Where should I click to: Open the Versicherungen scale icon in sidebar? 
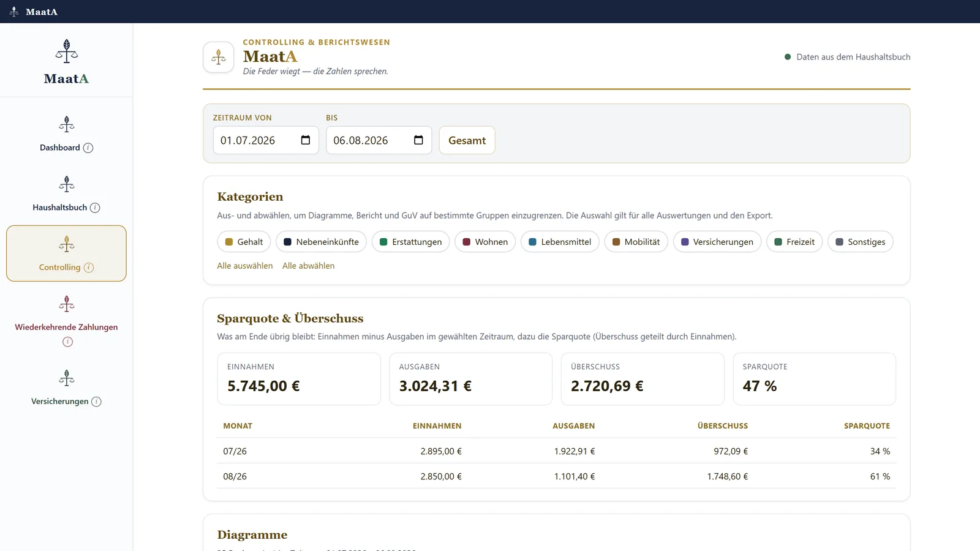pyautogui.click(x=67, y=378)
